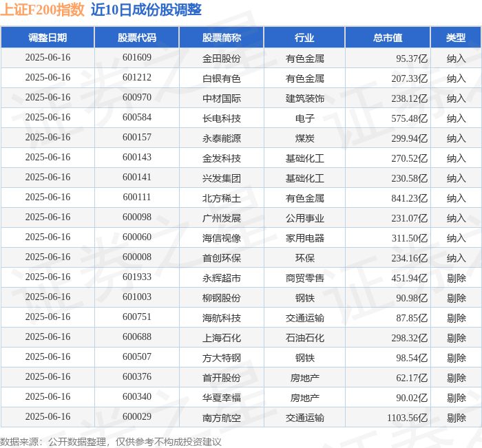
Task: Click industry cell 煤炭
Action: click(x=304, y=138)
